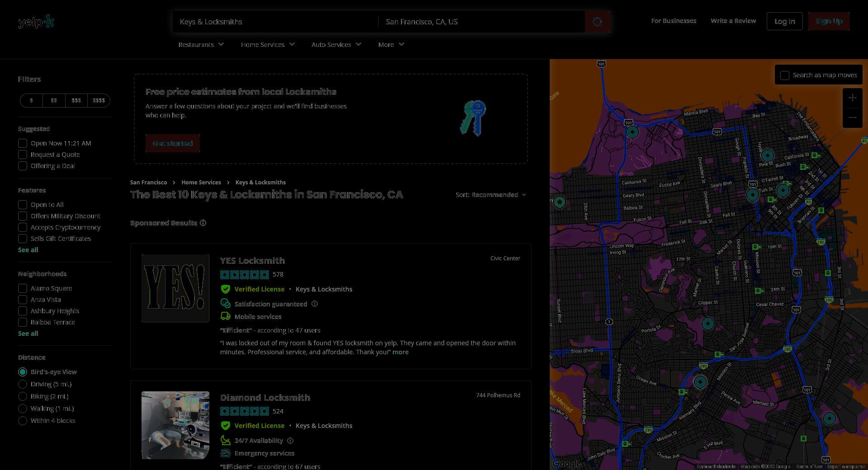
Task: Click the Sign Up button
Action: click(x=829, y=21)
